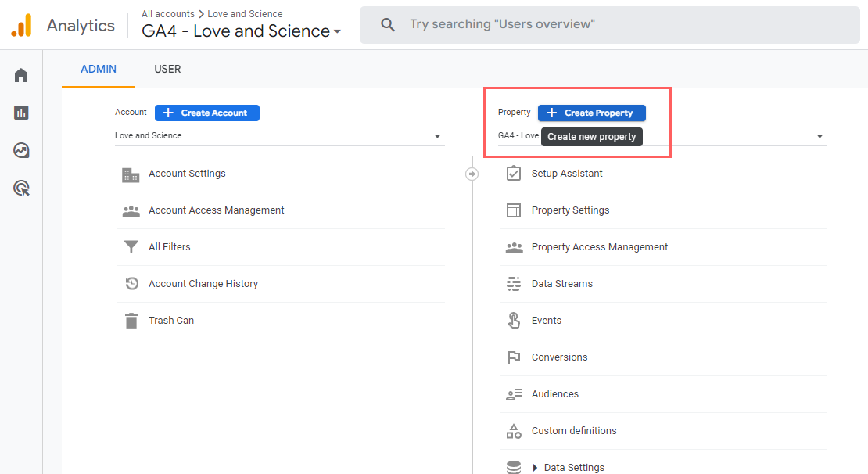
Task: Open the Home icon in sidebar
Action: click(21, 75)
